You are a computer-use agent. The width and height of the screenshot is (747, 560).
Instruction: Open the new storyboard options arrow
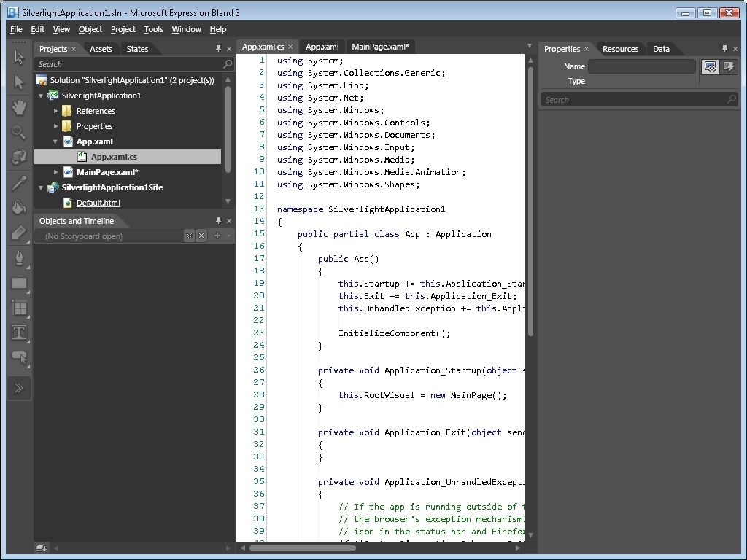[x=228, y=236]
